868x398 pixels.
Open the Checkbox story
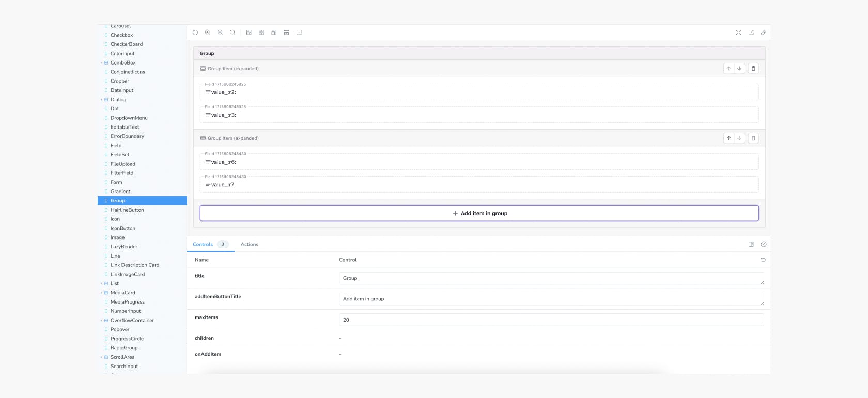(x=121, y=35)
